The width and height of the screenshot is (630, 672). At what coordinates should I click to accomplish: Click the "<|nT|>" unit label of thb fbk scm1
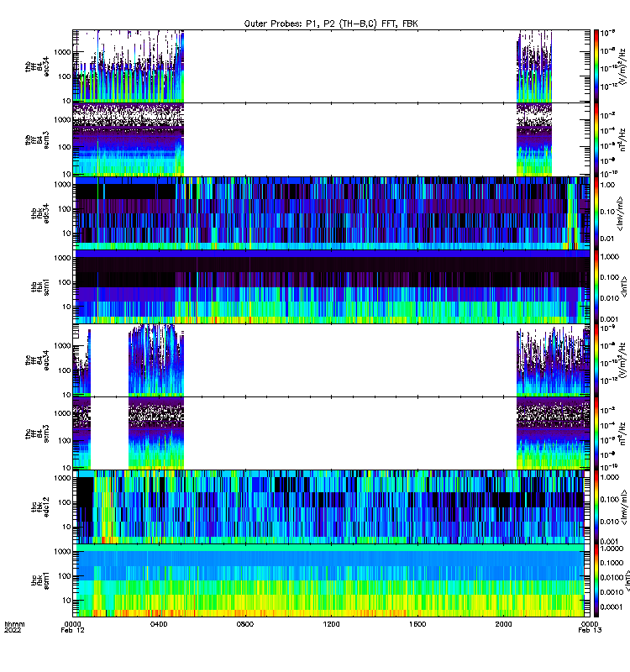(624, 286)
